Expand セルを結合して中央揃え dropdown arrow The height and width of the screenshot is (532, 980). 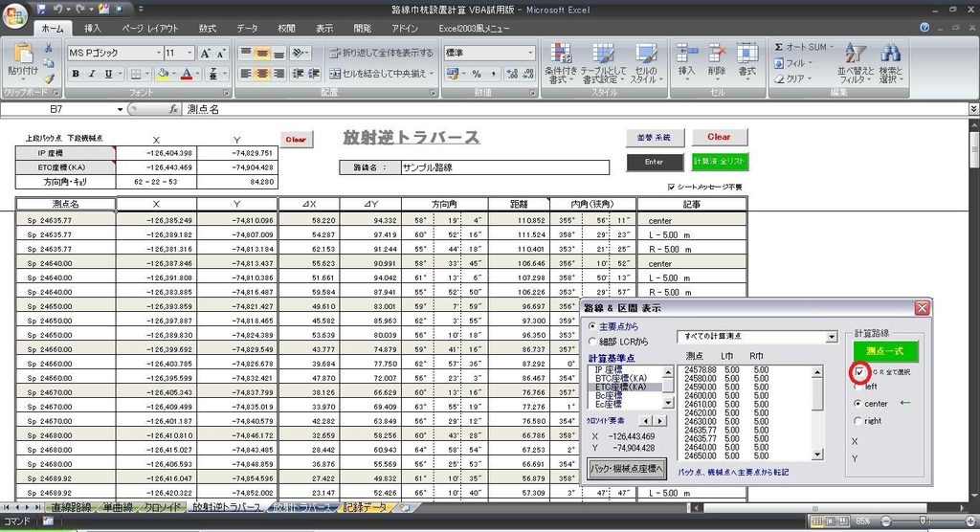pyautogui.click(x=432, y=74)
